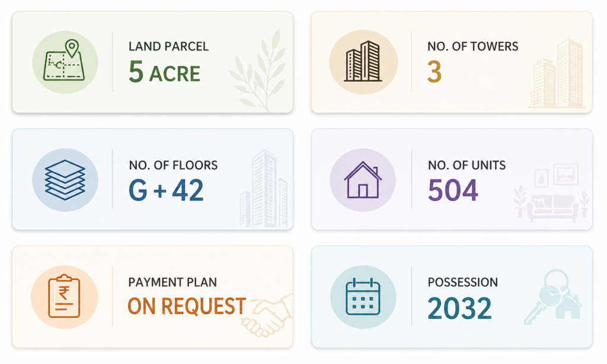This screenshot has width=607, height=364.
Task: Click the possession calendar icon
Action: (x=363, y=296)
